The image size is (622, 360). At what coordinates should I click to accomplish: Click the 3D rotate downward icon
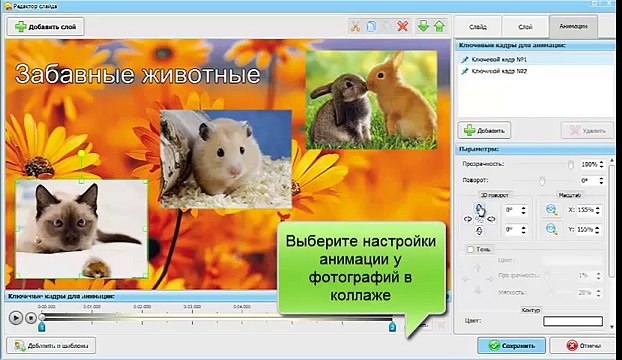tap(479, 231)
